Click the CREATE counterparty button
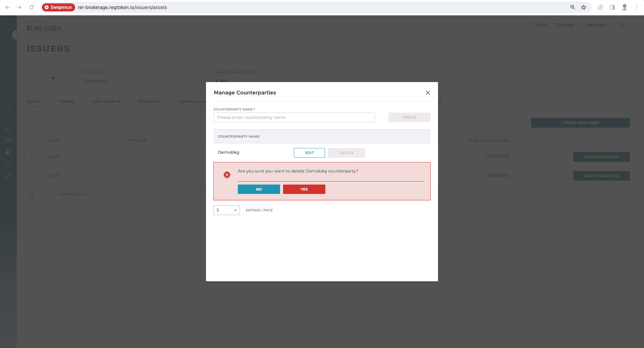This screenshot has width=644, height=348. click(410, 117)
